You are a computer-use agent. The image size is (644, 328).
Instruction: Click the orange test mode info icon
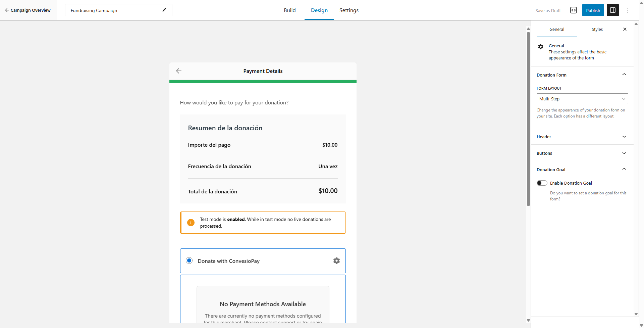[191, 223]
